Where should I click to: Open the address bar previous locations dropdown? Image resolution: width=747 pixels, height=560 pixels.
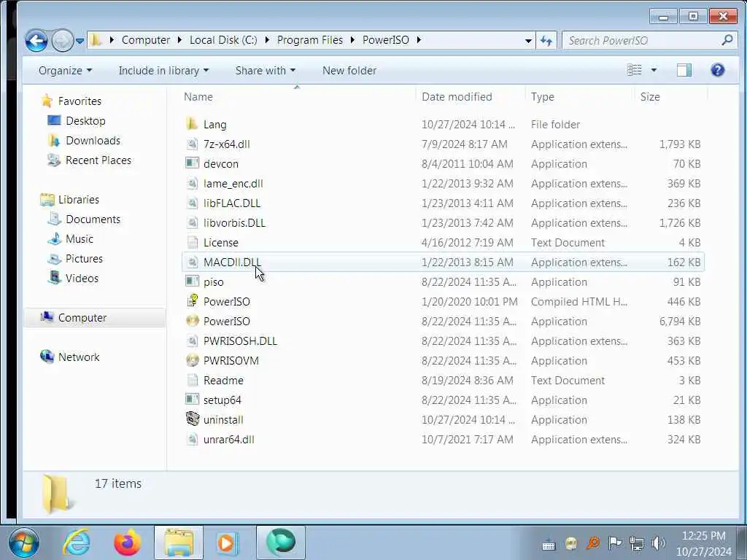click(528, 41)
